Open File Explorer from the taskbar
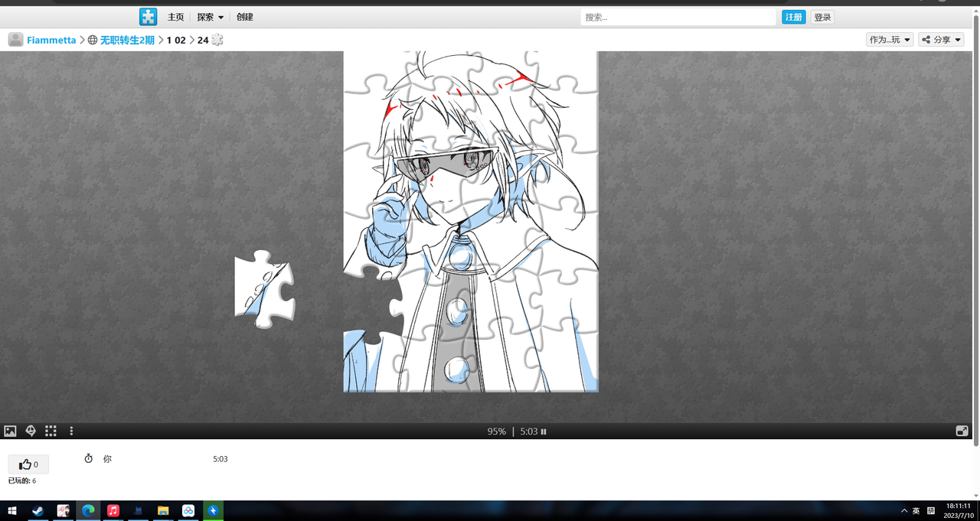Viewport: 980px width, 521px height. pos(163,511)
